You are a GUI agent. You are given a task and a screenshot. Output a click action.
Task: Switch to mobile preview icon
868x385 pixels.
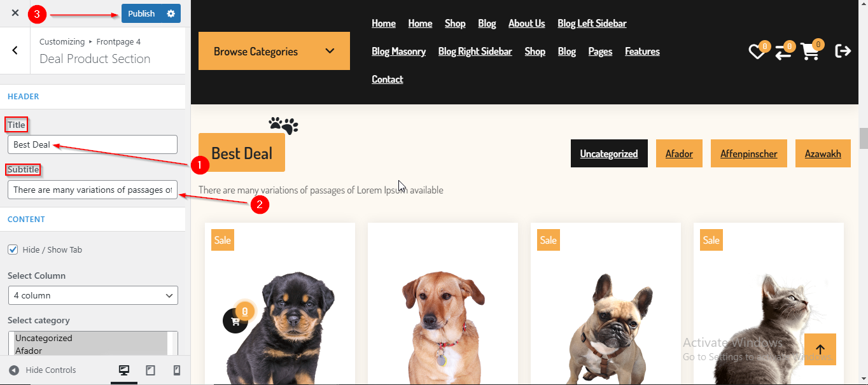tap(177, 370)
